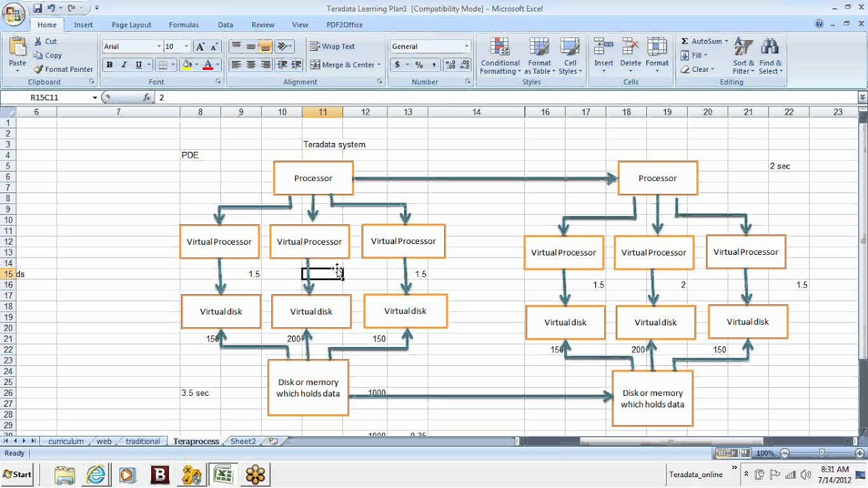
Task: Cut the selected cell
Action: pyautogui.click(x=45, y=41)
